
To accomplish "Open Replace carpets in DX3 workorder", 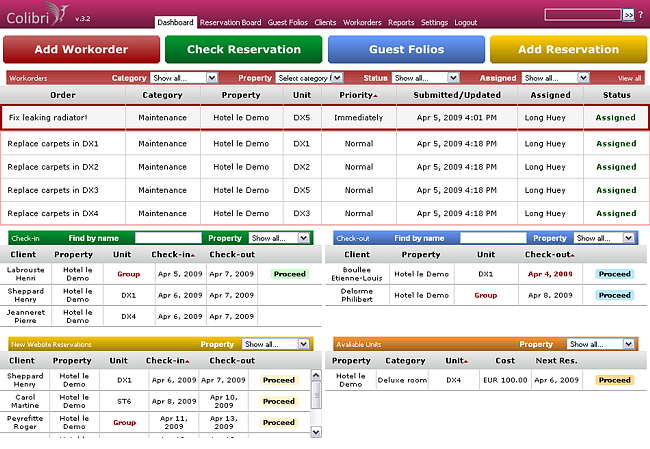I will click(x=325, y=190).
